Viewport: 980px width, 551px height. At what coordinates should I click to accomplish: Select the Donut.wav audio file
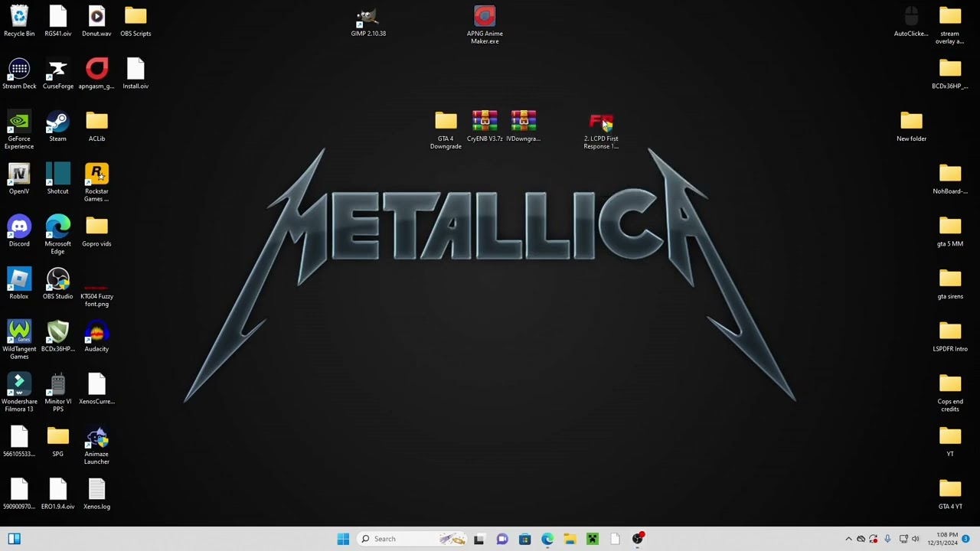[96, 21]
